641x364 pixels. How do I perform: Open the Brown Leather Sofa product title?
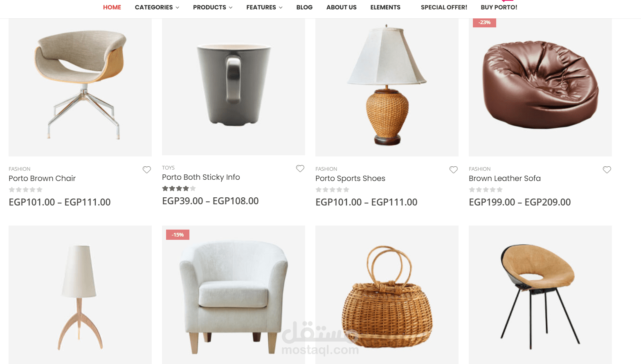(505, 179)
